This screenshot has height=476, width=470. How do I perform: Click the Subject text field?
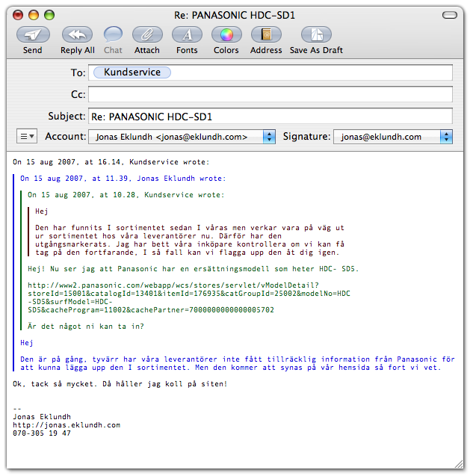pyautogui.click(x=270, y=117)
